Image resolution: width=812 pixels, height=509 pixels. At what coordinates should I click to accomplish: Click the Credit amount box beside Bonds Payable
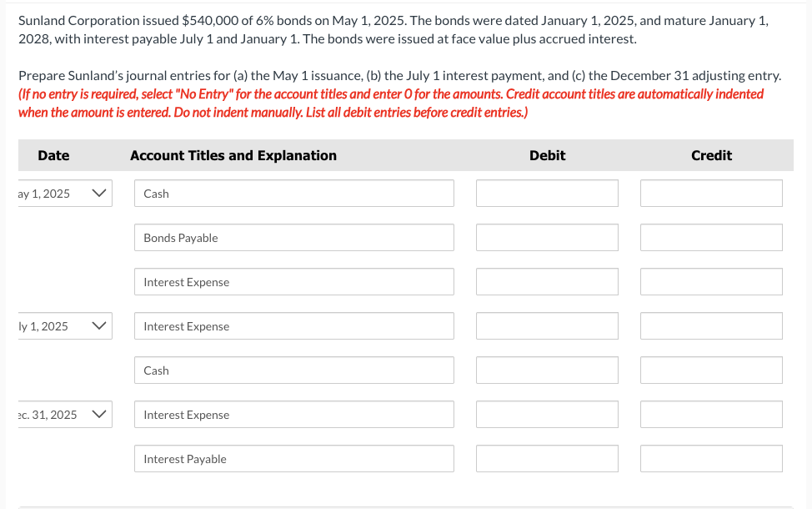710,237
